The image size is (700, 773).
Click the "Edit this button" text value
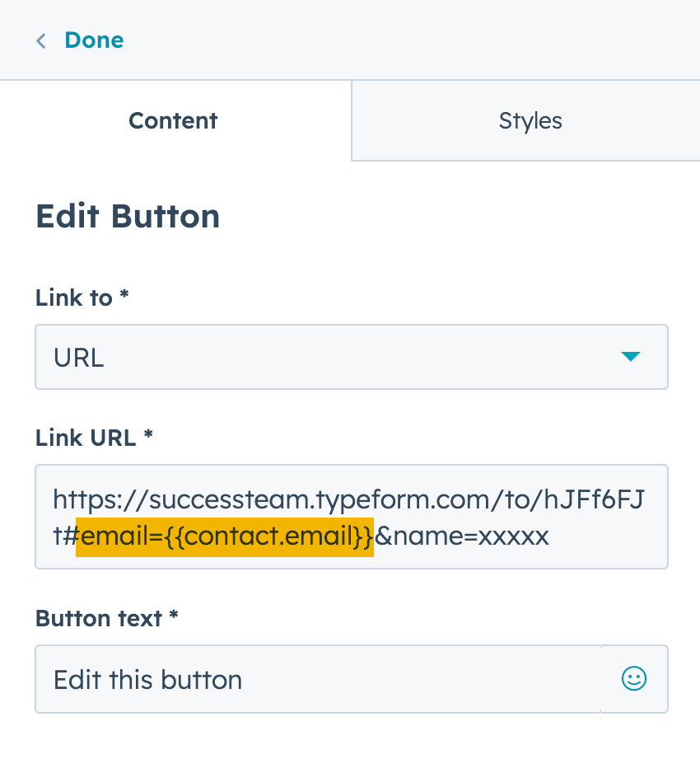point(148,680)
